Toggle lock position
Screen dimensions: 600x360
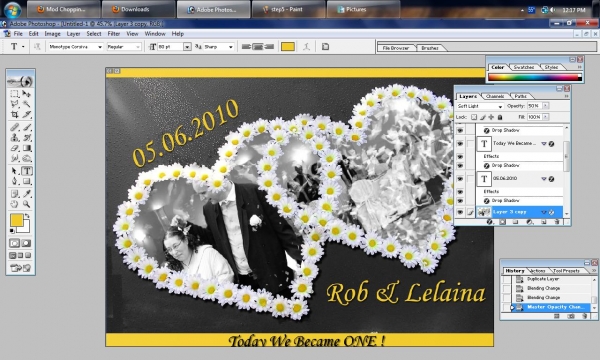[491, 117]
